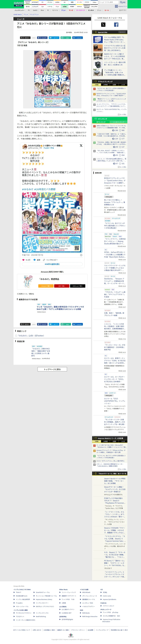Click the #みなみけ hashtag in the tweet
Screen dimensions: 141x644
coord(27,189)
